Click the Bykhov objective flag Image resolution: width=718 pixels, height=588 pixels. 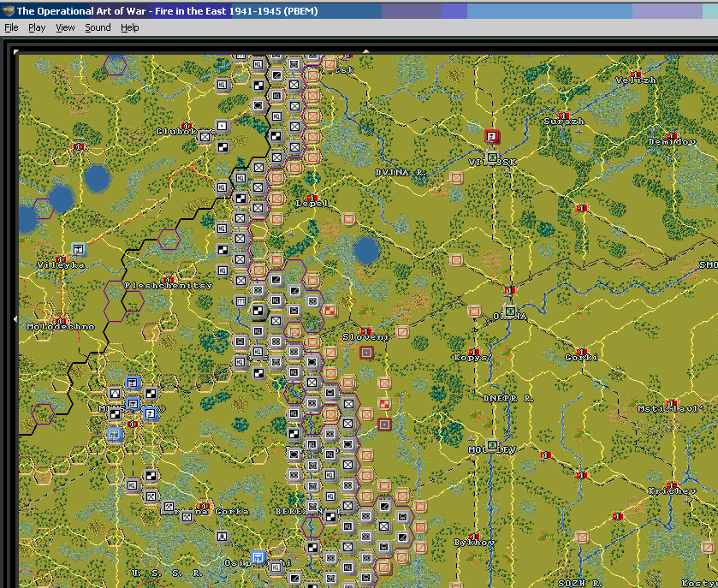pyautogui.click(x=474, y=537)
